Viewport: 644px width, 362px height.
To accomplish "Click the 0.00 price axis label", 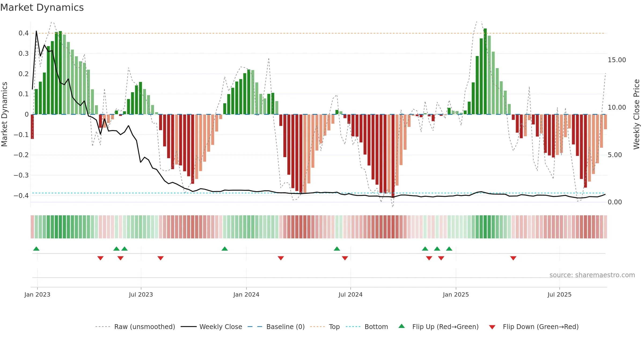I will tap(615, 202).
